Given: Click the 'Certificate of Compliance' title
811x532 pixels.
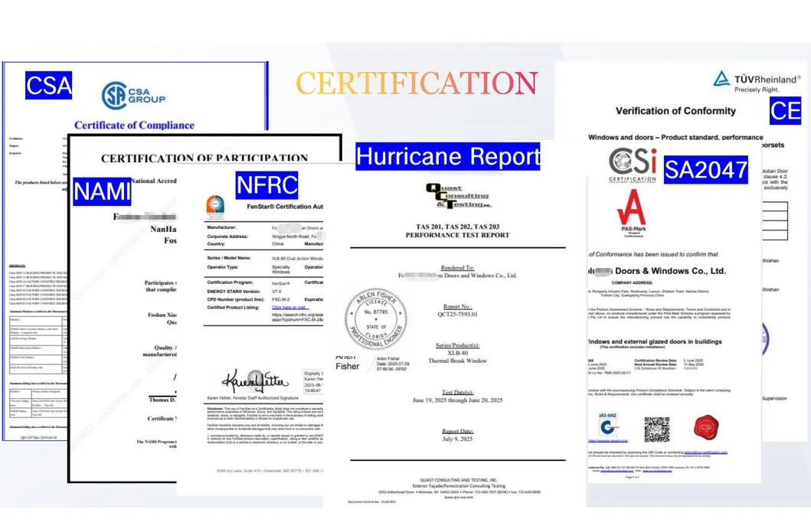Looking at the screenshot, I should (x=135, y=125).
